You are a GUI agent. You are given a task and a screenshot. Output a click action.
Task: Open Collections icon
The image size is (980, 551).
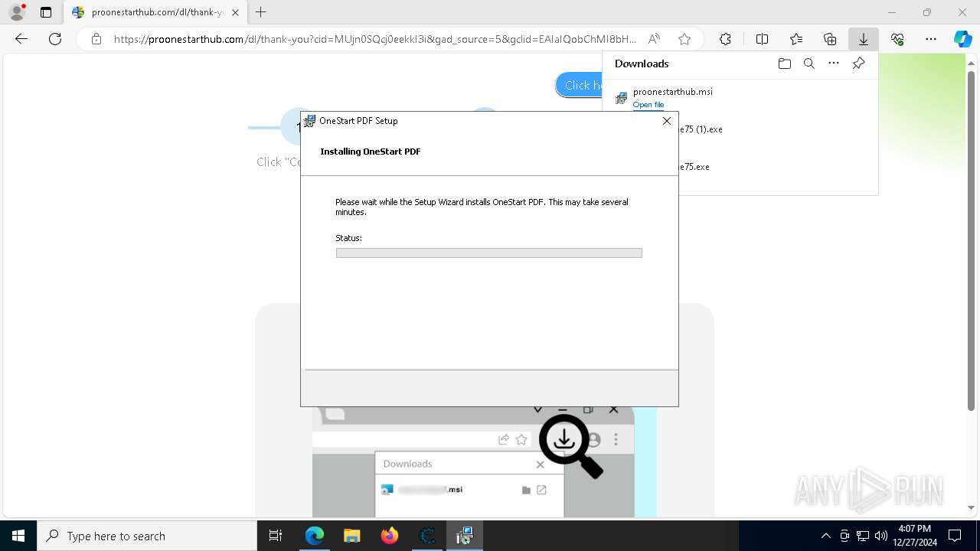click(830, 39)
